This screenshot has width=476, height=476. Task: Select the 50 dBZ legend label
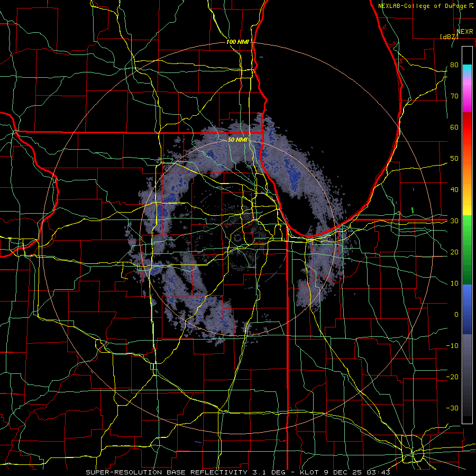pyautogui.click(x=454, y=159)
